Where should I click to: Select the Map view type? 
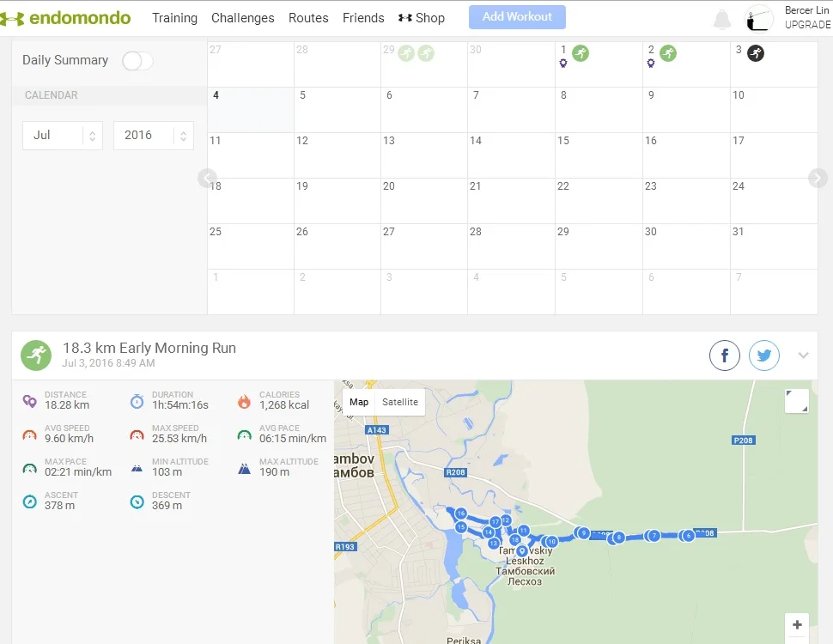tap(359, 402)
